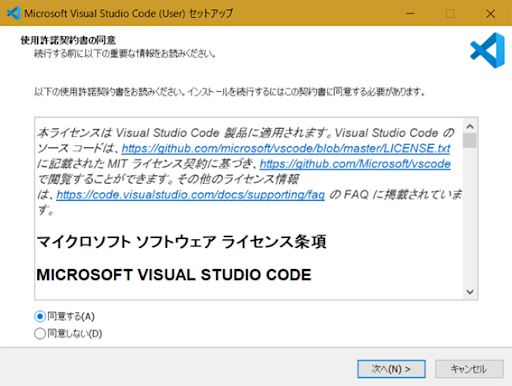Open the code.visualstudio.com FAQ link

pos(191,195)
